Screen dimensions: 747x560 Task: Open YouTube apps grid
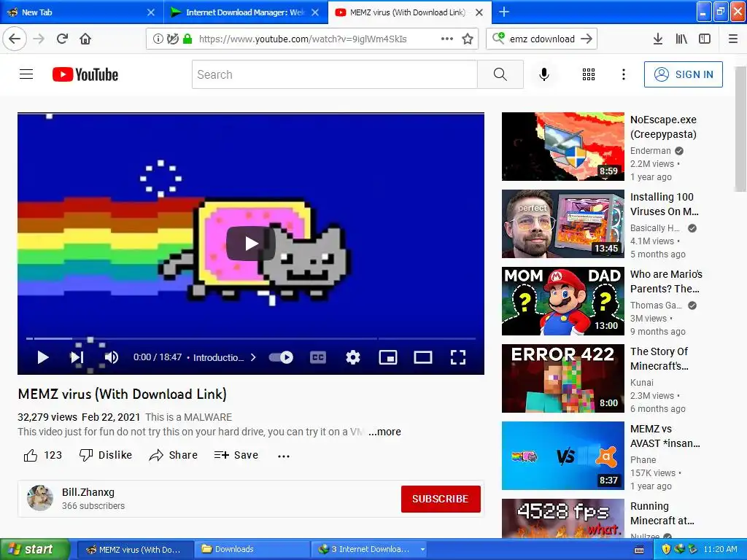point(589,74)
